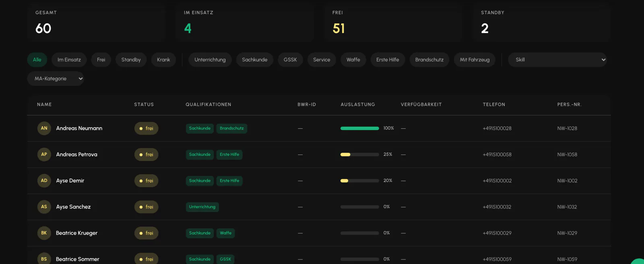Screen dimensions: 644x264
Task: Click phone number +4915100032
Action: (497, 207)
